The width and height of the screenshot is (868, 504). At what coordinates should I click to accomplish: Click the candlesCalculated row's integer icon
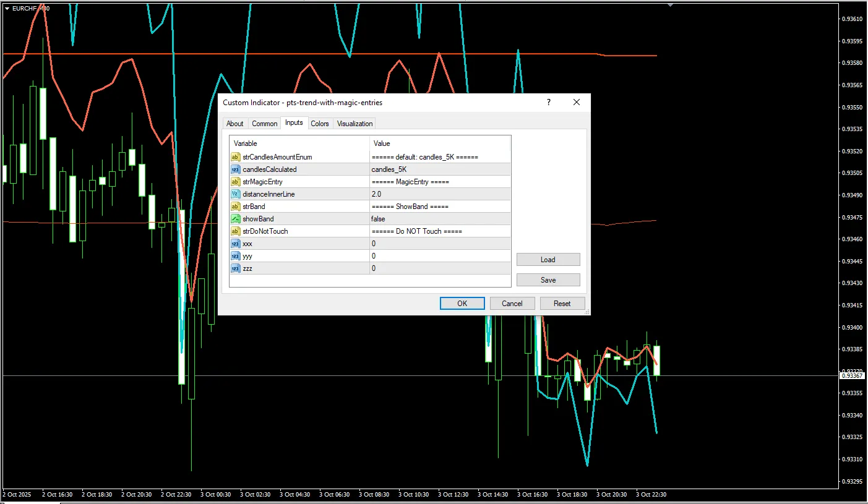[x=235, y=169]
